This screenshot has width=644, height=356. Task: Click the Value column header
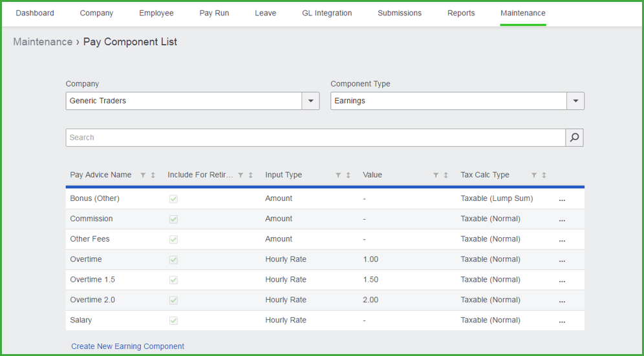coord(372,175)
